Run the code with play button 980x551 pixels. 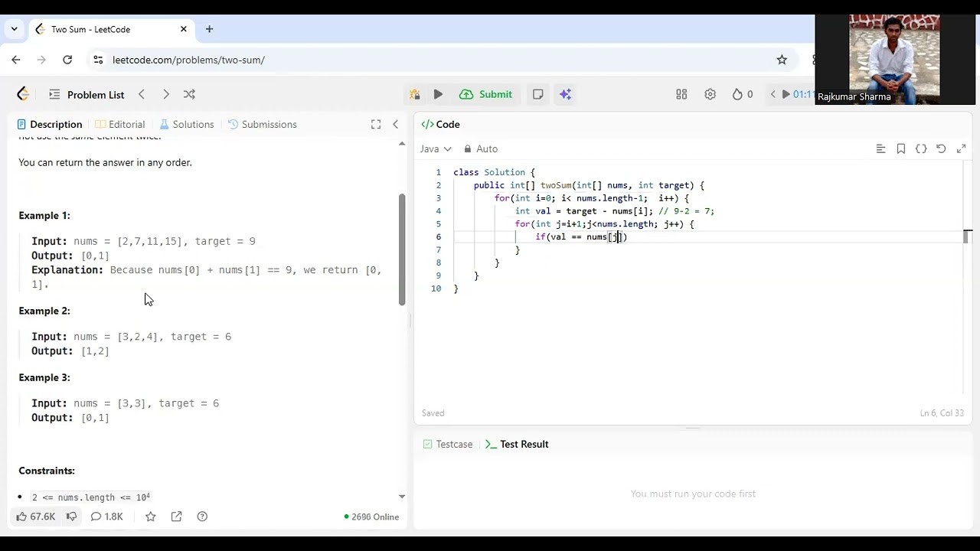pyautogui.click(x=438, y=94)
